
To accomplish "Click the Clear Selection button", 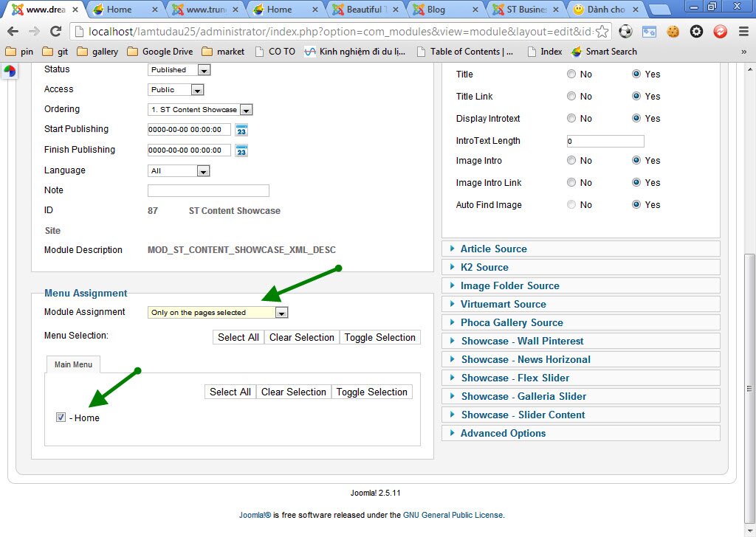I will coord(301,337).
